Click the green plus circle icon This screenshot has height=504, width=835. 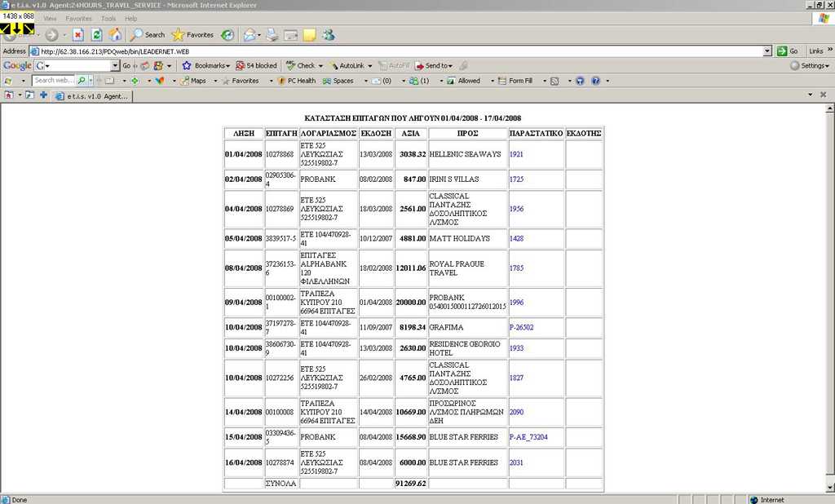click(x=135, y=81)
